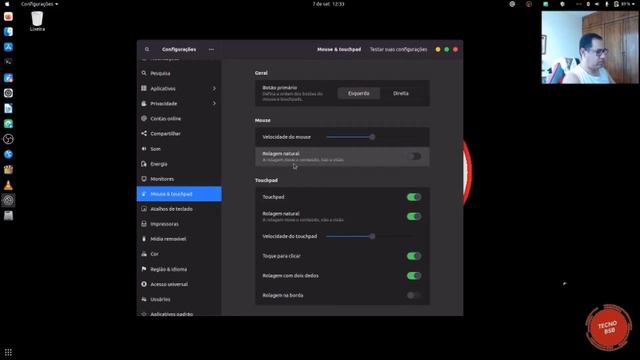Open Configurações menu in top bar

point(39,4)
